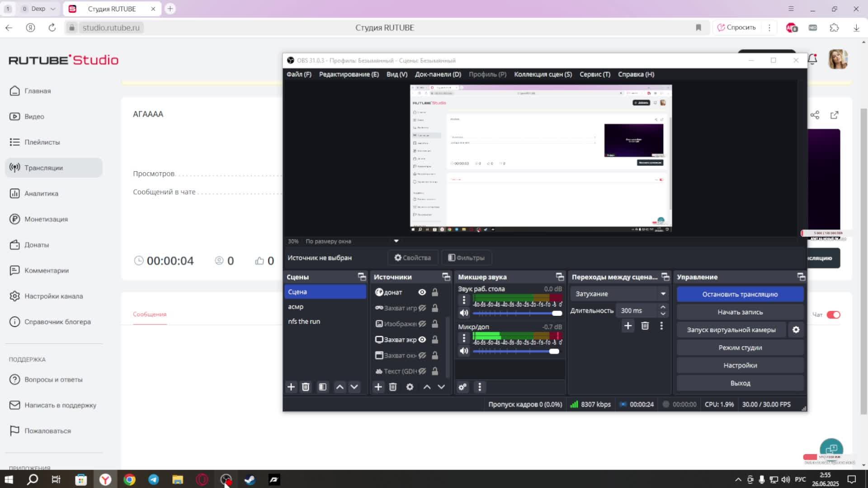The image size is (868, 488).
Task: Adjust the Микр/доп volume slider
Action: 554,351
